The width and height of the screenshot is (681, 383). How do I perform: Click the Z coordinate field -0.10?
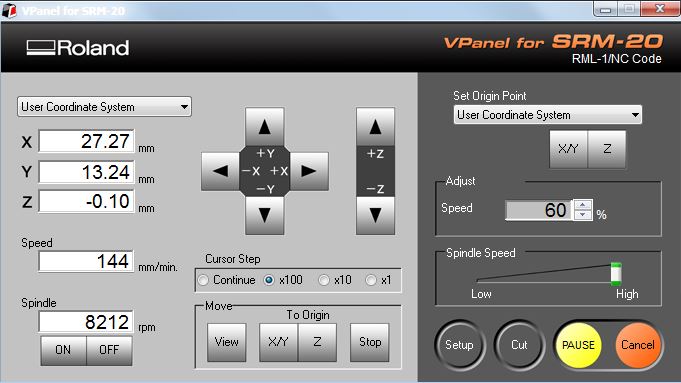pos(86,201)
